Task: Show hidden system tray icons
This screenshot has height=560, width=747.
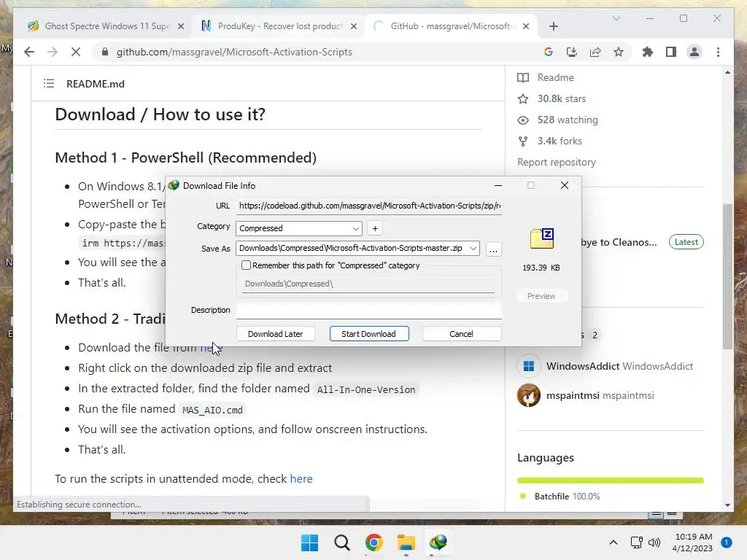Action: 613,542
